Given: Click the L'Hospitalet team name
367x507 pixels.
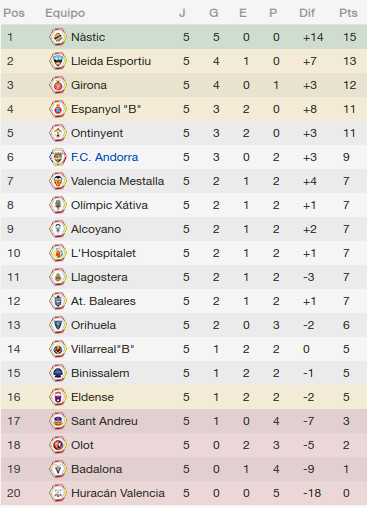Looking at the screenshot, I should tap(103, 253).
